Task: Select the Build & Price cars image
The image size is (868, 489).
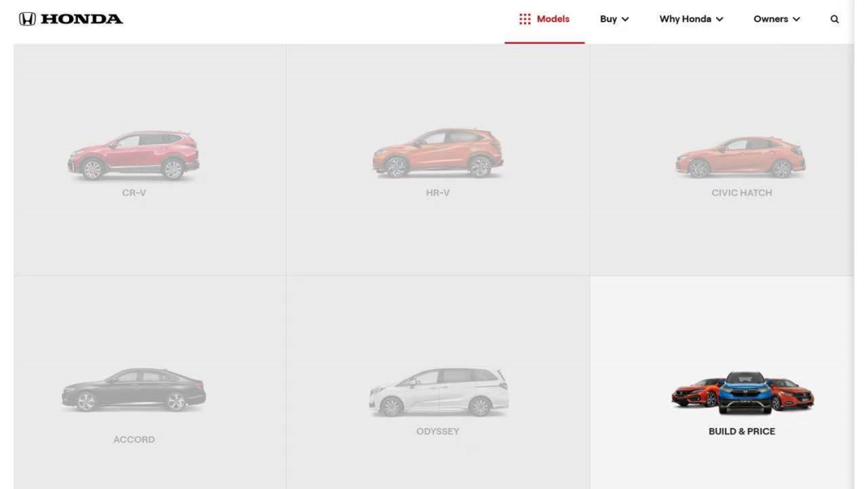Action: [x=743, y=392]
